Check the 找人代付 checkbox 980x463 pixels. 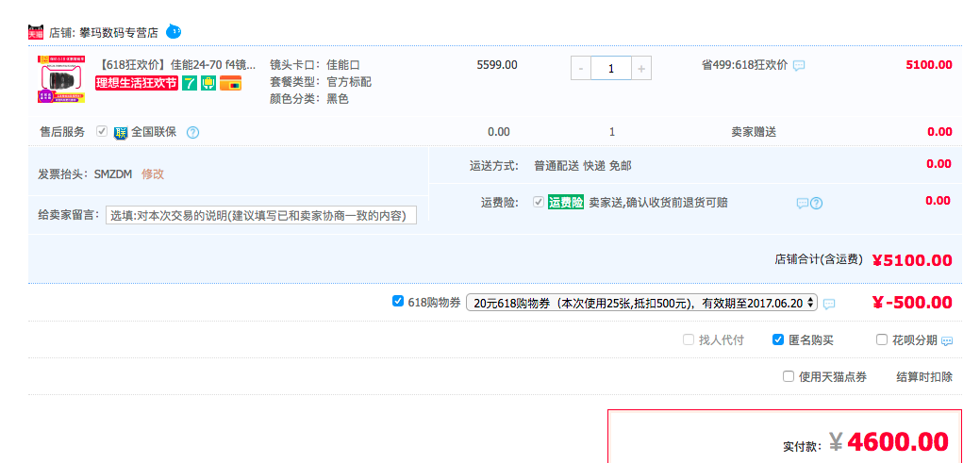coord(689,339)
